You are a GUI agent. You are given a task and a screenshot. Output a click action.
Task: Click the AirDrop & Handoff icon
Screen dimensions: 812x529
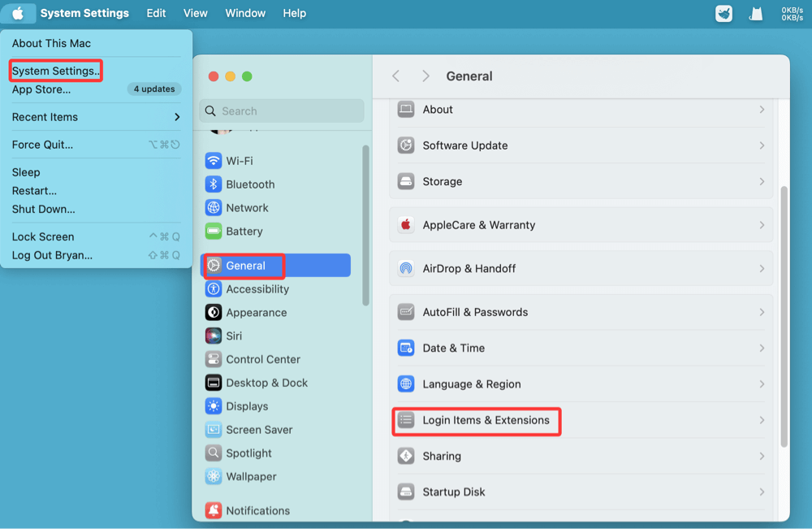406,269
